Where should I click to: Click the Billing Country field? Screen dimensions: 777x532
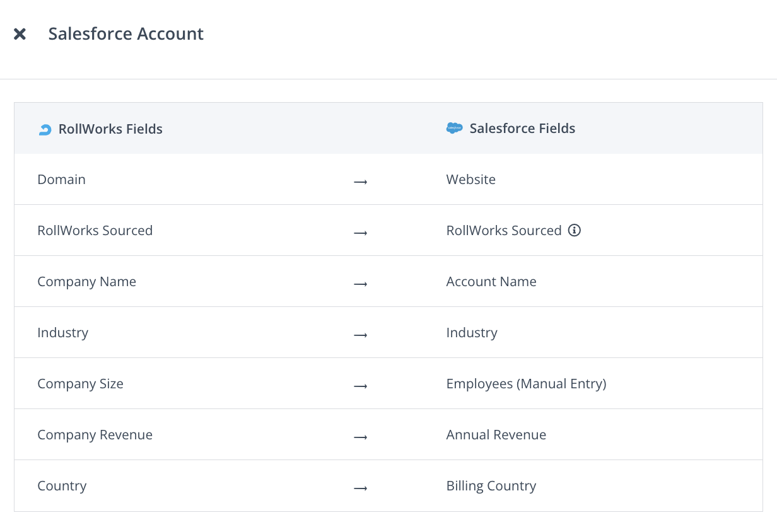coord(491,486)
